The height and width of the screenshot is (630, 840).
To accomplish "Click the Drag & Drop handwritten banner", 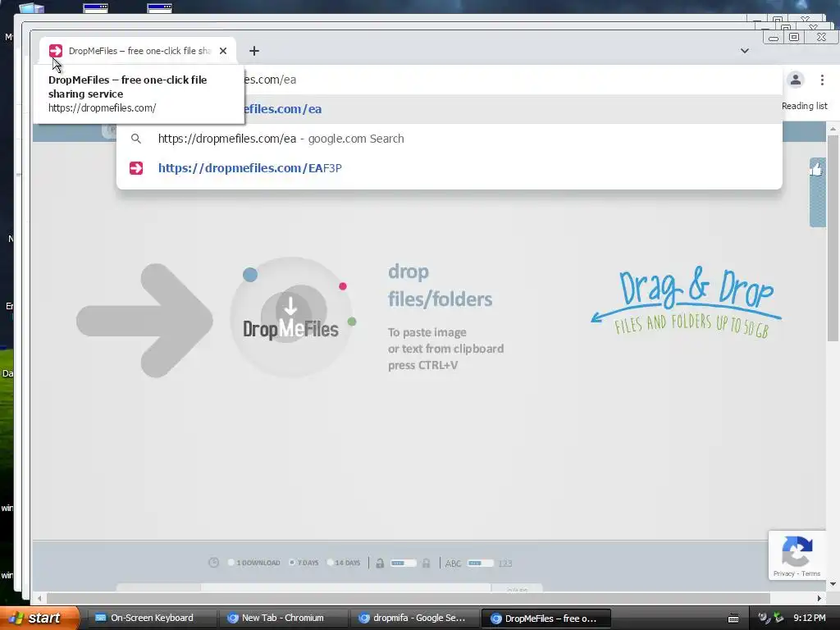I will (687, 302).
